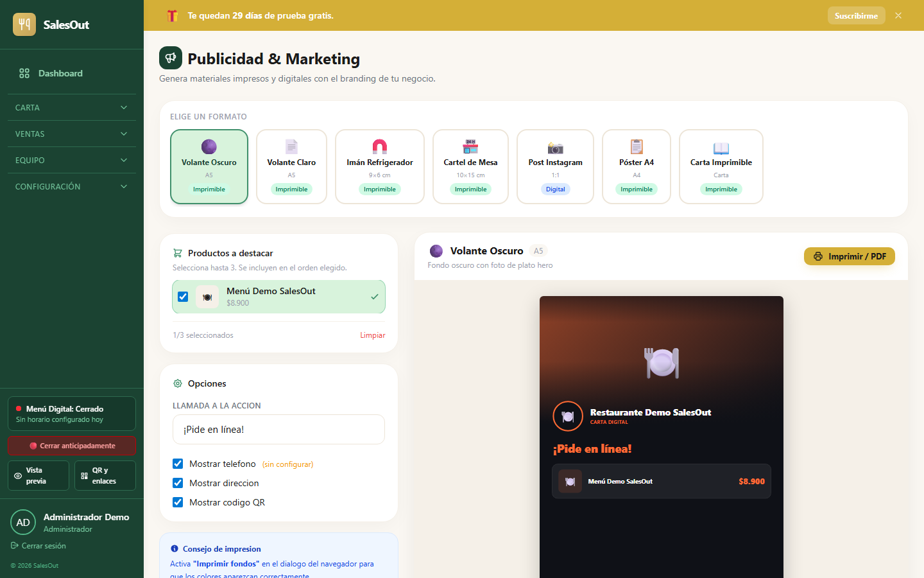Choose the Carta Imprimible format
This screenshot has width=924, height=578.
point(721,166)
